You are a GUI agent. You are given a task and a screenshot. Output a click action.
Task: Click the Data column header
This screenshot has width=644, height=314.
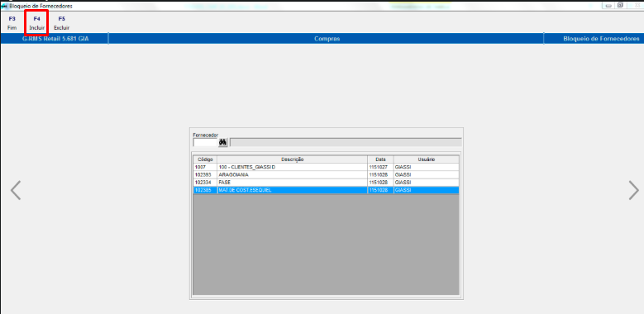(380, 159)
